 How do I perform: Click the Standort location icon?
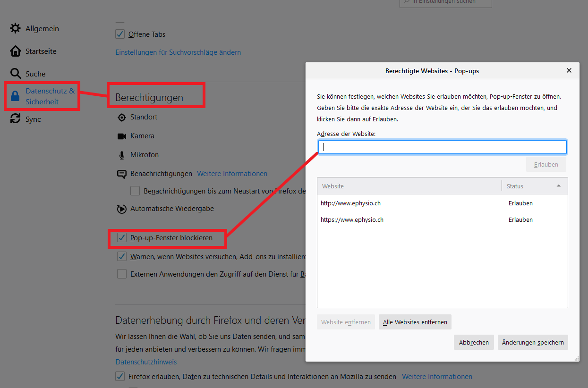122,117
